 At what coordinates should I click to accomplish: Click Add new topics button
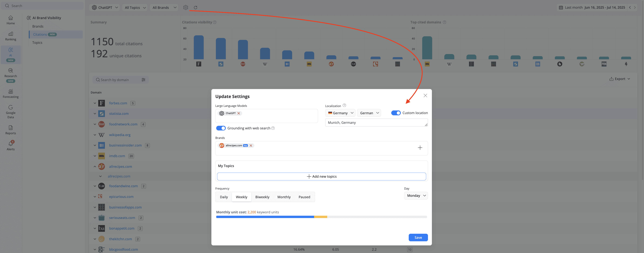[321, 176]
